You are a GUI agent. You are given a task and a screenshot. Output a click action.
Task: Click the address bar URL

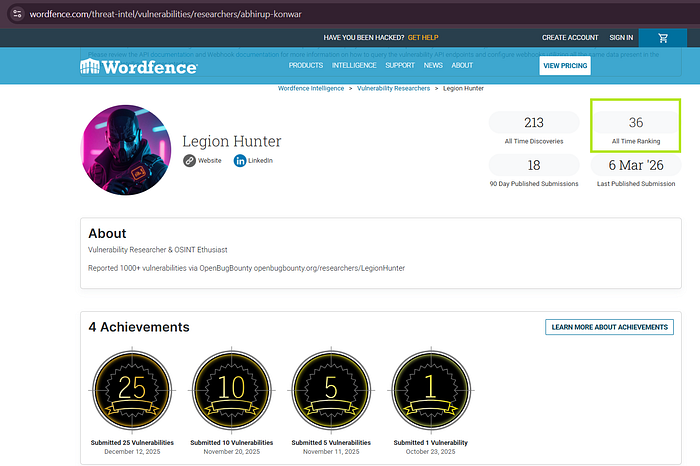pos(165,14)
